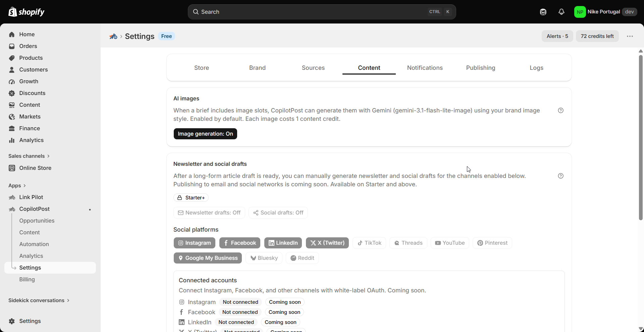Open the three-dot more actions menu
Image resolution: width=644 pixels, height=332 pixels.
630,36
